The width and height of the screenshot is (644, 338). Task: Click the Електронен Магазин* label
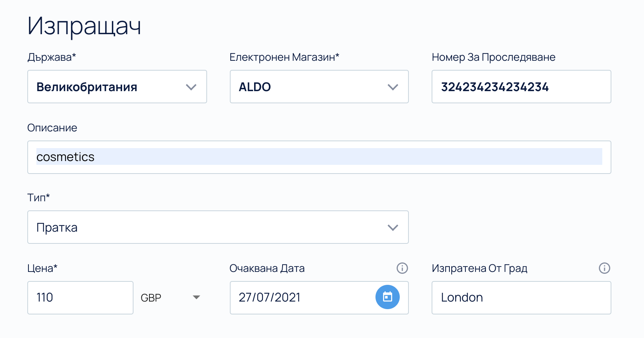[284, 57]
